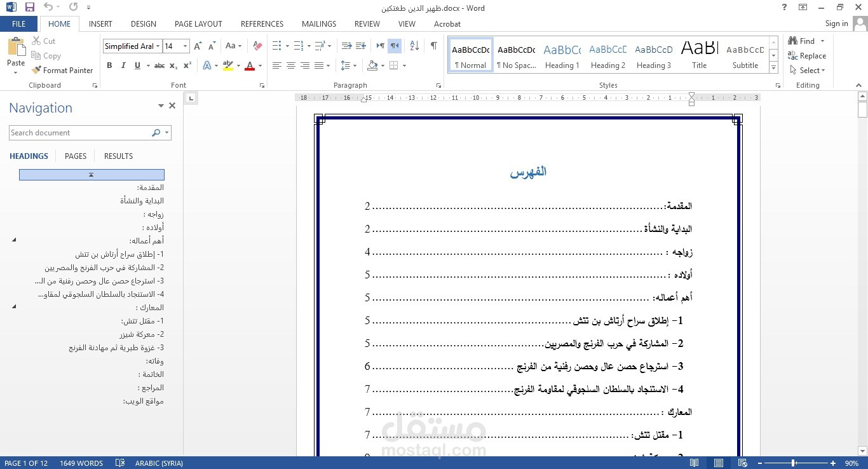Toggle paragraph marks with Show/Hide icon
The height and width of the screenshot is (469, 868).
coord(434,46)
